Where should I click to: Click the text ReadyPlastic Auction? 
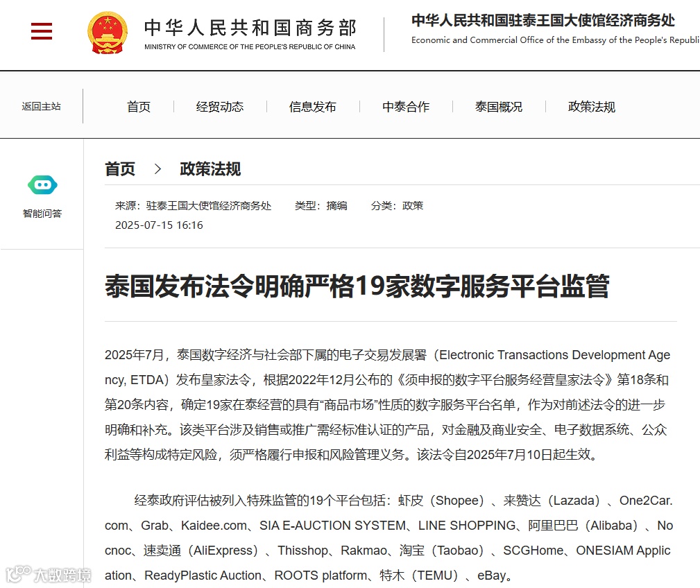203,576
